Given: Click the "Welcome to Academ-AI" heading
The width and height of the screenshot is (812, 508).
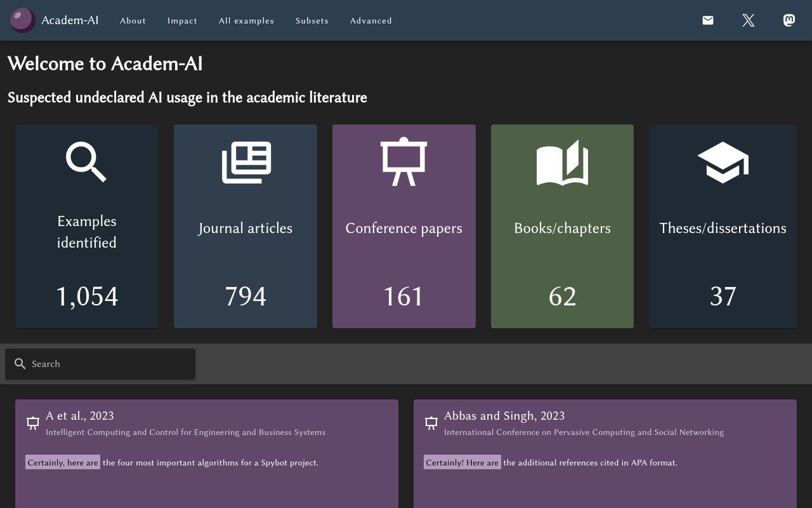Looking at the screenshot, I should click(105, 63).
